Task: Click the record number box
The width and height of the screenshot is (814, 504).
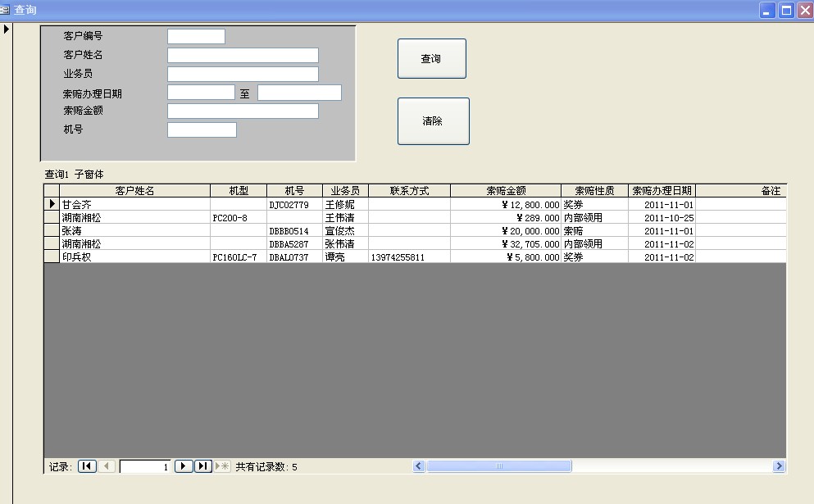Action: (x=145, y=466)
